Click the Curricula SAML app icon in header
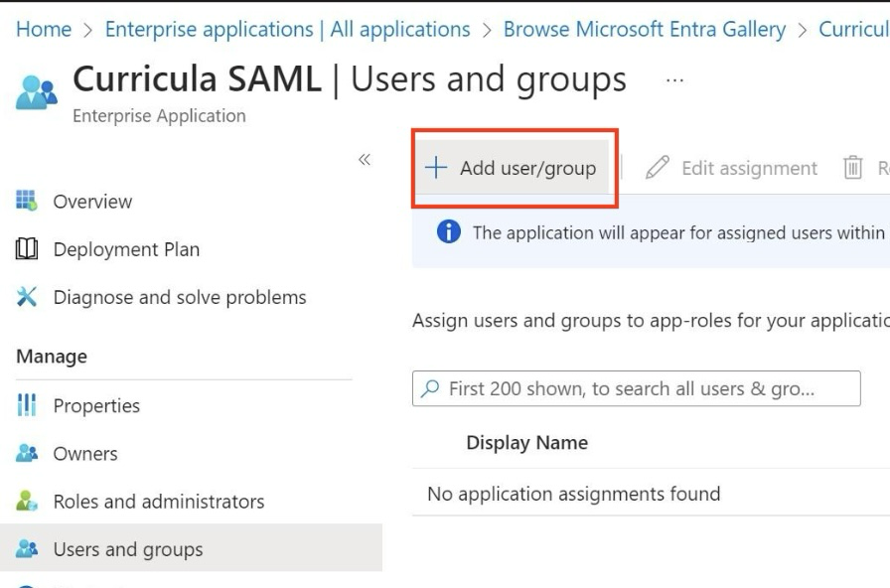 (x=37, y=92)
